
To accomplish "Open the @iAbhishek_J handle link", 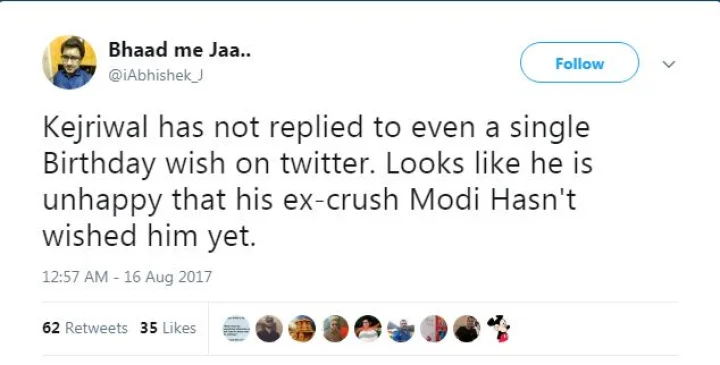I will tap(156, 75).
